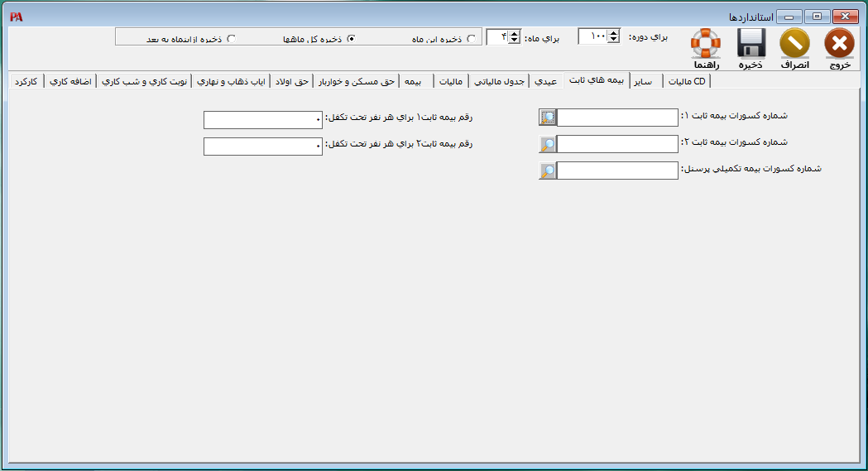The width and height of the screenshot is (868, 471).
Task: Increase the برای ماه spinner value
Action: (x=514, y=33)
